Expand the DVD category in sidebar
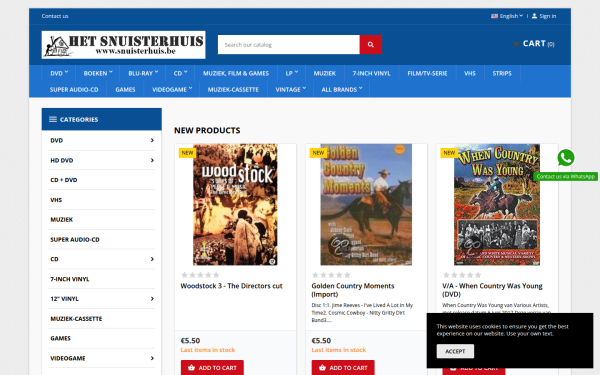 pos(152,140)
